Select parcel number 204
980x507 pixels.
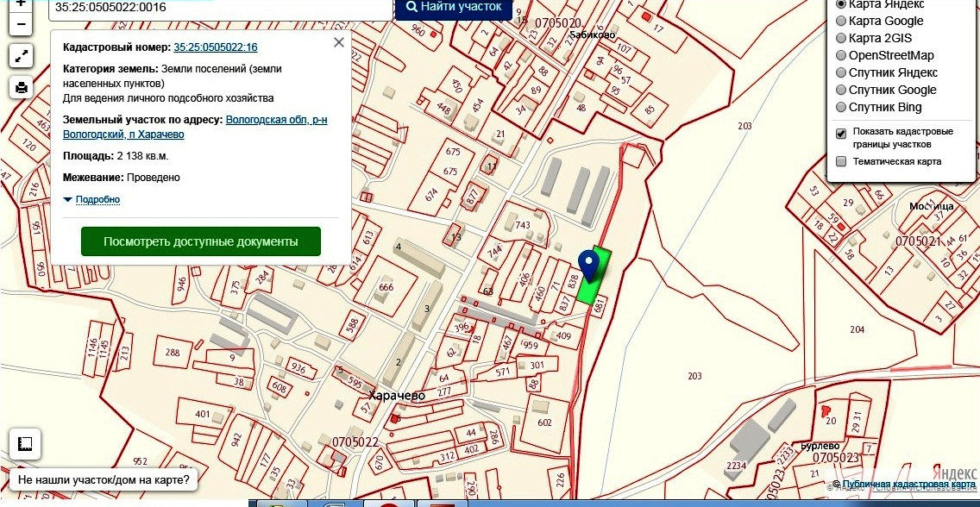pos(857,329)
